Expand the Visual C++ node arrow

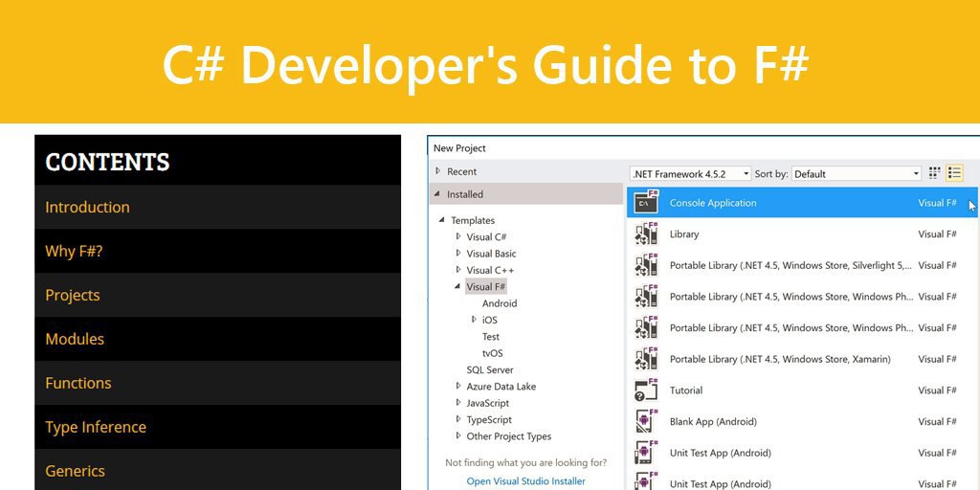tap(458, 269)
